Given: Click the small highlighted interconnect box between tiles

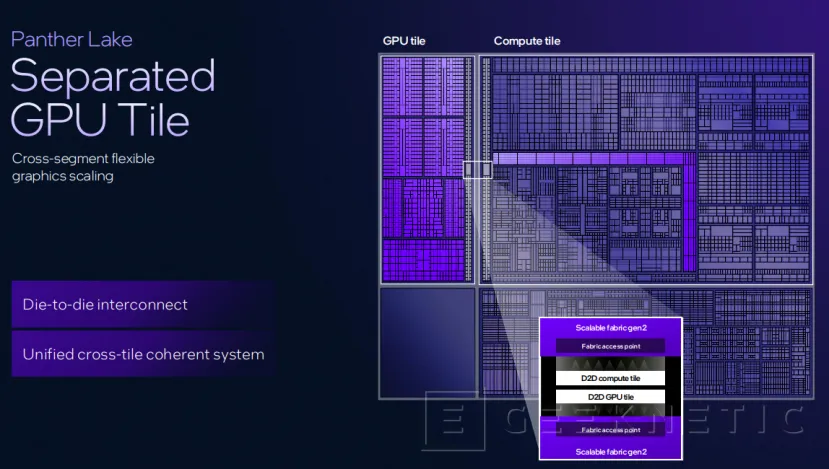Looking at the screenshot, I should pos(478,171).
